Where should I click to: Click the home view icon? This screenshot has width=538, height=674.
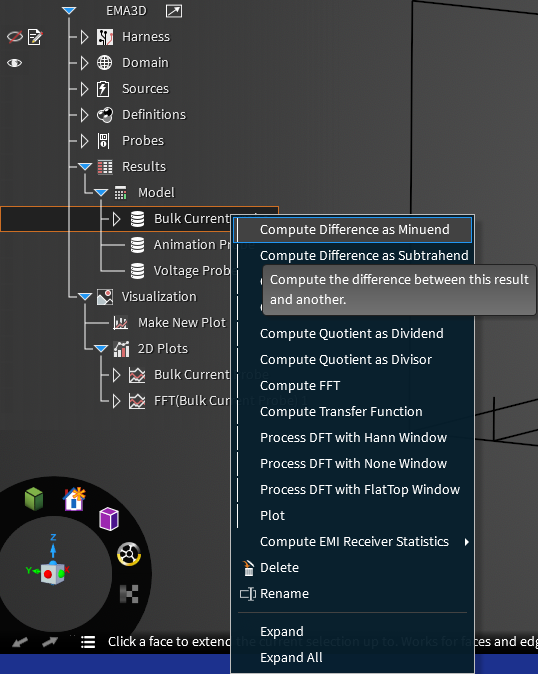click(x=74, y=500)
